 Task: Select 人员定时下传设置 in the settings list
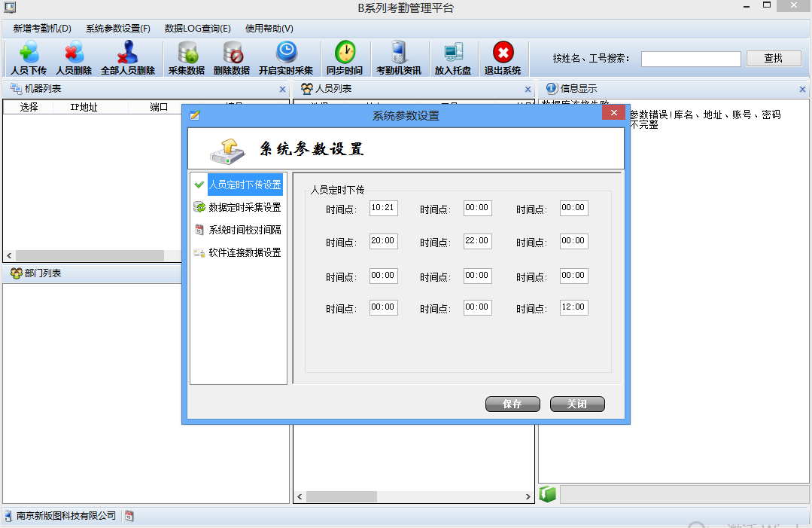(245, 185)
